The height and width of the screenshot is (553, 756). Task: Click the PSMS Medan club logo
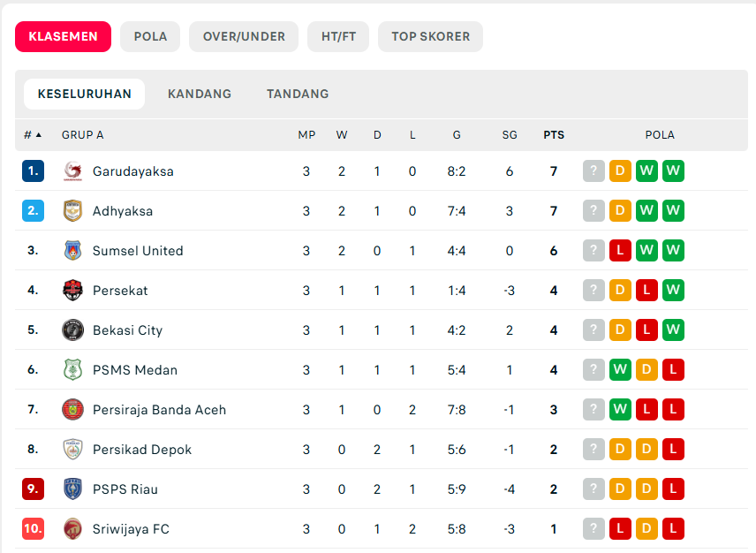click(x=72, y=370)
